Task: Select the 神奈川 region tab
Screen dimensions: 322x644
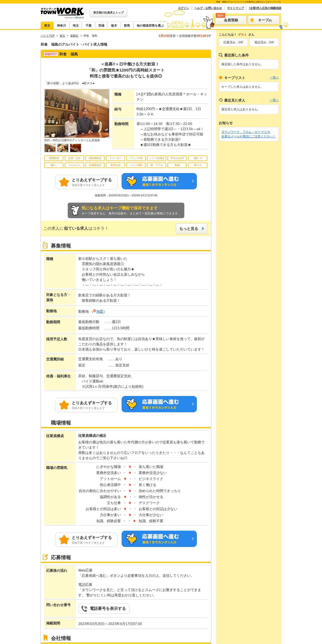Action: 61,26
